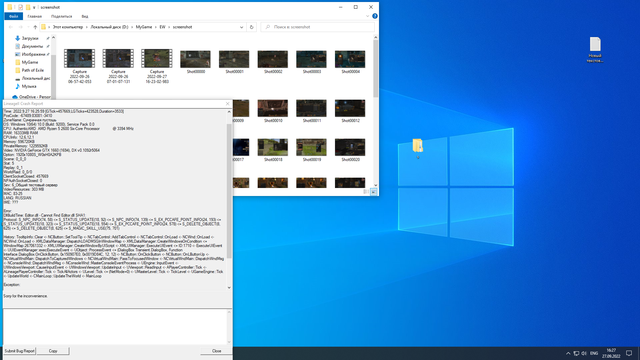Click crash log vertical scrollbar
The image size is (640, 360).
coord(229,191)
